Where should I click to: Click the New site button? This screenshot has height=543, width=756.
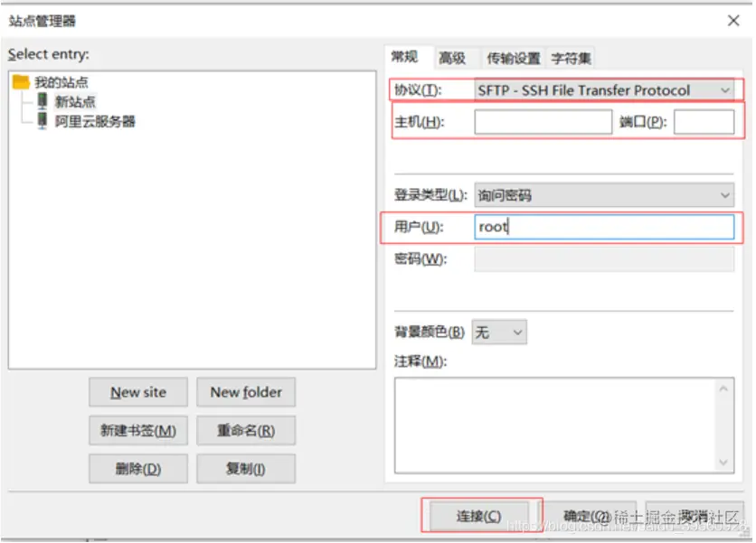click(137, 392)
